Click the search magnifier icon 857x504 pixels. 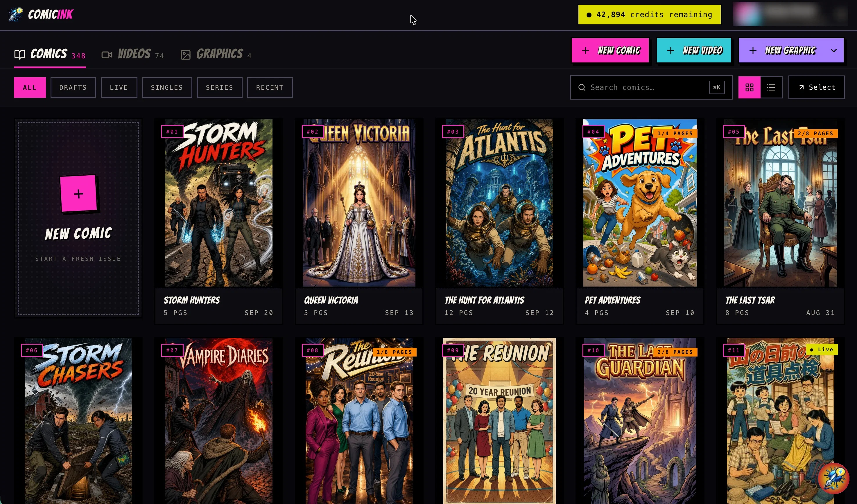coord(582,87)
